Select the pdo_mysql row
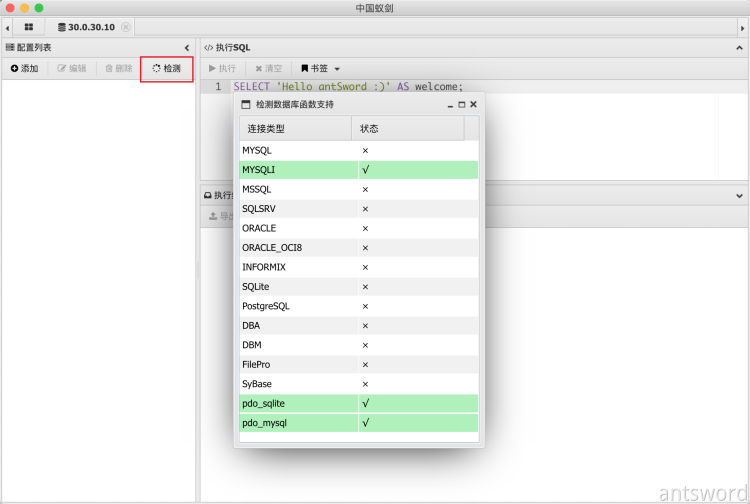 pyautogui.click(x=358, y=423)
